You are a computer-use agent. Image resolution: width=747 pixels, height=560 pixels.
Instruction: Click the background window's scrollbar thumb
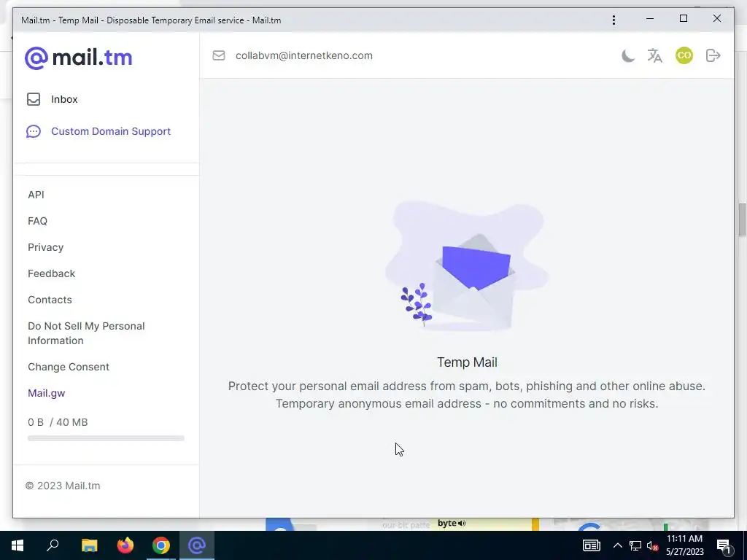742,219
